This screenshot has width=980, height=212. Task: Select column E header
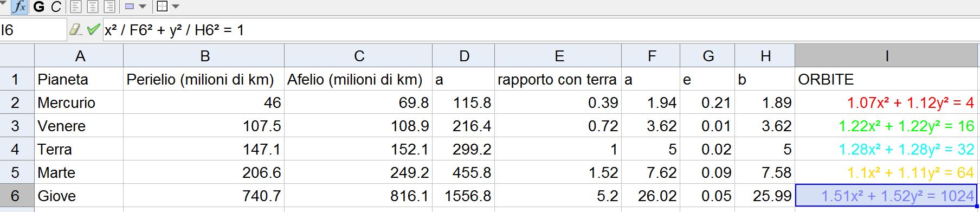pyautogui.click(x=558, y=56)
